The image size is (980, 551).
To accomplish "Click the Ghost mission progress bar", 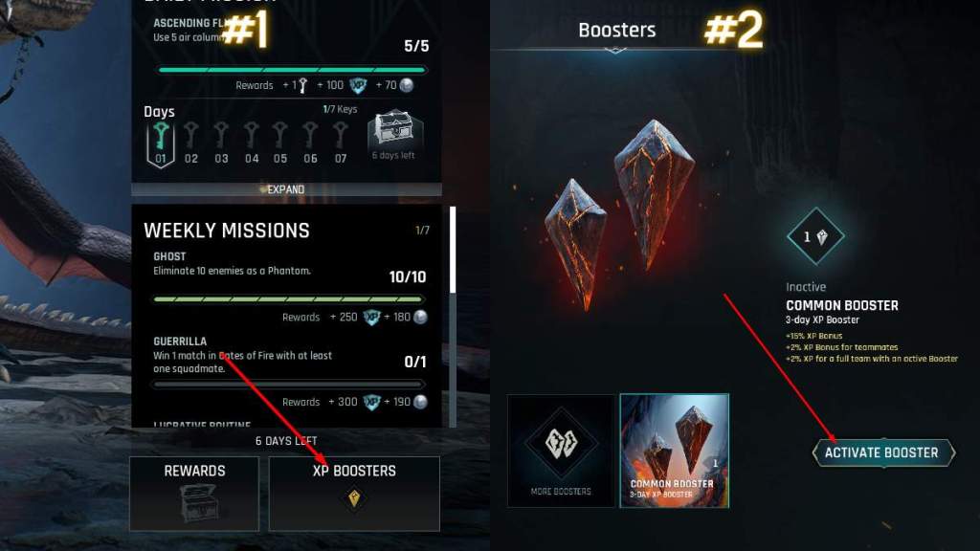I will tap(288, 299).
